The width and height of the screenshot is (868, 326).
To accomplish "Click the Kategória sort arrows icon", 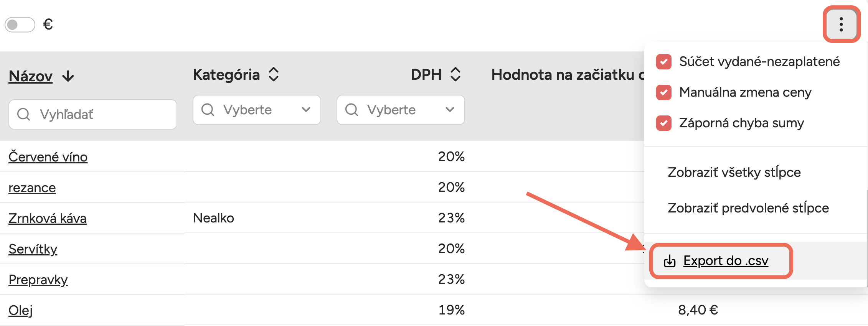I will (274, 74).
